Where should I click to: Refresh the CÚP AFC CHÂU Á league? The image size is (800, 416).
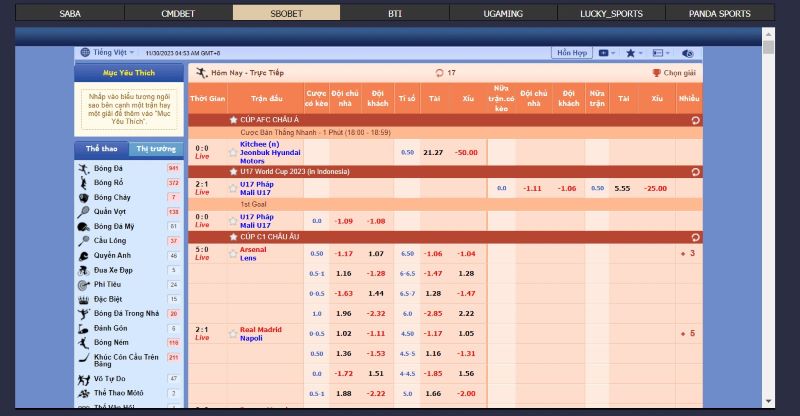[x=695, y=120]
